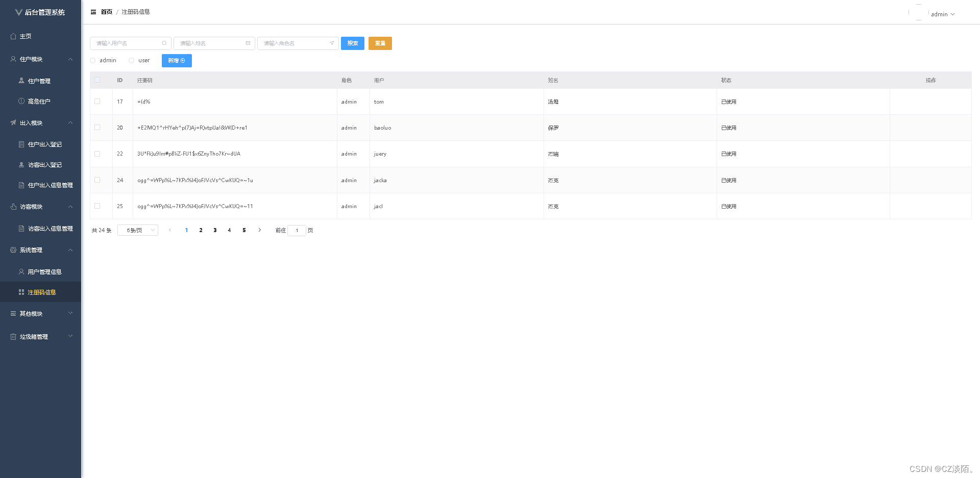The image size is (980, 478).
Task: Open the 5条/页 page size dropdown
Action: pos(138,230)
